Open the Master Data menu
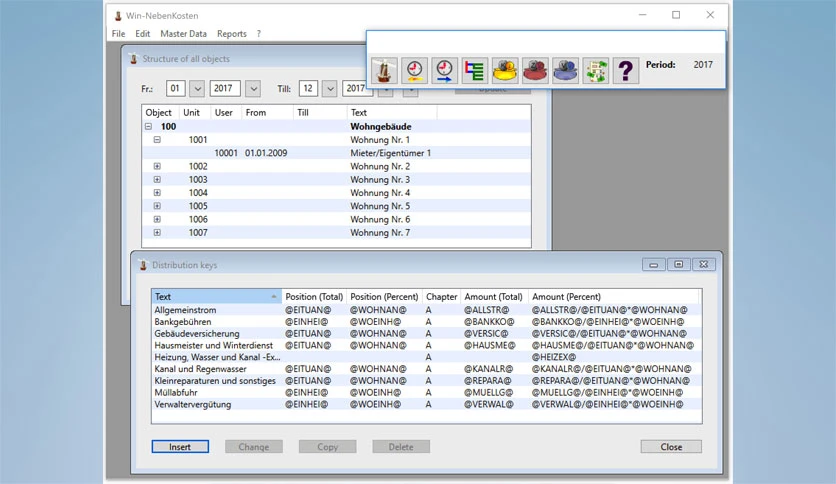 coord(183,34)
